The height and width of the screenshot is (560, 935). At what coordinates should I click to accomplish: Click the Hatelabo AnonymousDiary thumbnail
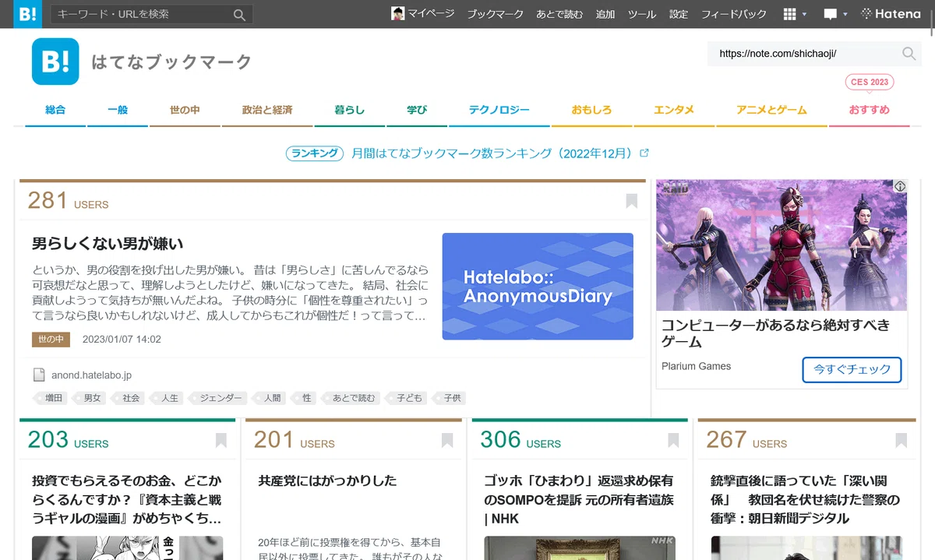538,287
